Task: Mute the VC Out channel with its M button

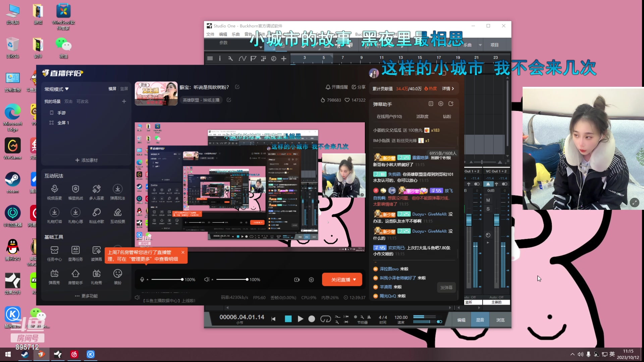Action: [488, 200]
